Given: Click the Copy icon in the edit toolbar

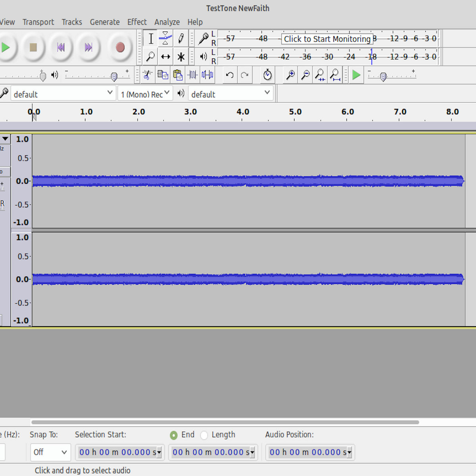Looking at the screenshot, I should coord(163,75).
